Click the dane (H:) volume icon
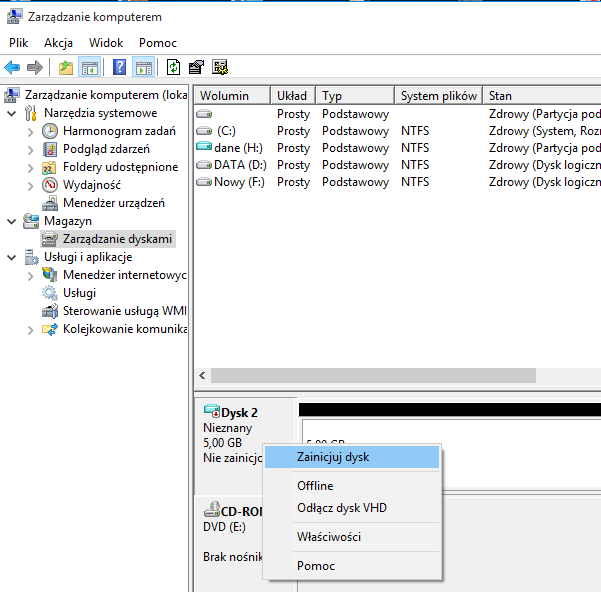Screen dimensions: 601x592 (x=204, y=146)
